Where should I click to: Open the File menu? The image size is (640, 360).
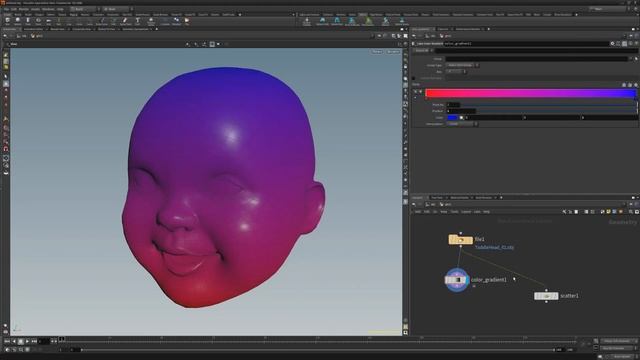[6, 9]
